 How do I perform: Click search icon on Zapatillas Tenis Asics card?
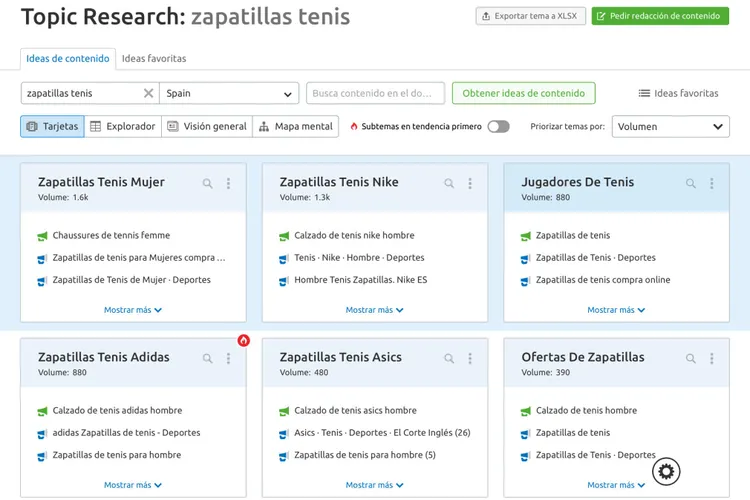tap(449, 358)
